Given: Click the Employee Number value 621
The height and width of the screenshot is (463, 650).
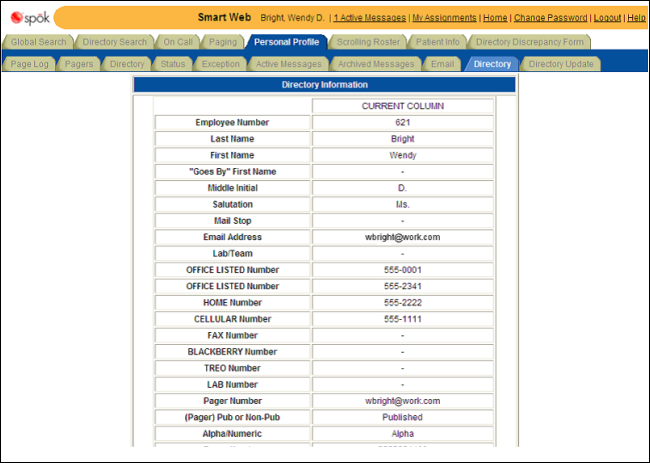Looking at the screenshot, I should click(403, 122).
